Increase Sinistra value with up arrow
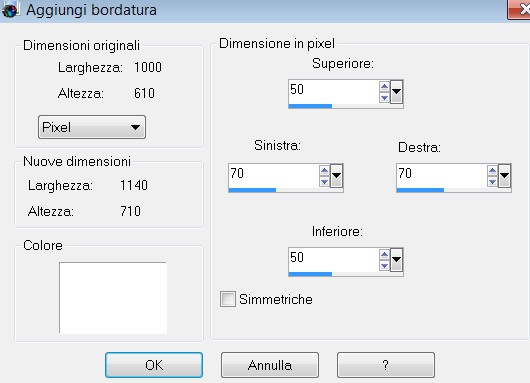The image size is (530, 383). (x=324, y=171)
